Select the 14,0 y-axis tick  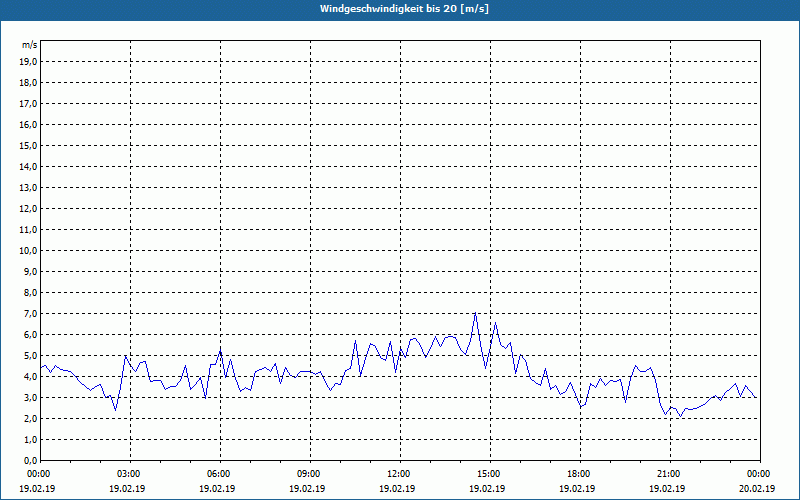click(29, 166)
